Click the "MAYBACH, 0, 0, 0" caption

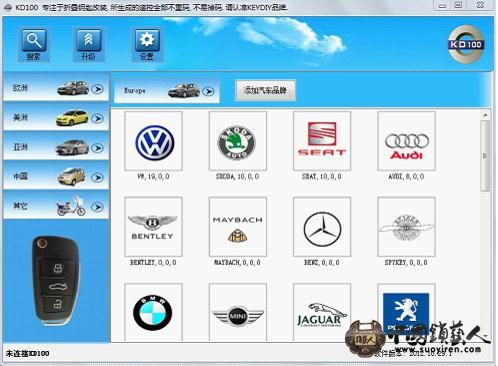pos(237,262)
